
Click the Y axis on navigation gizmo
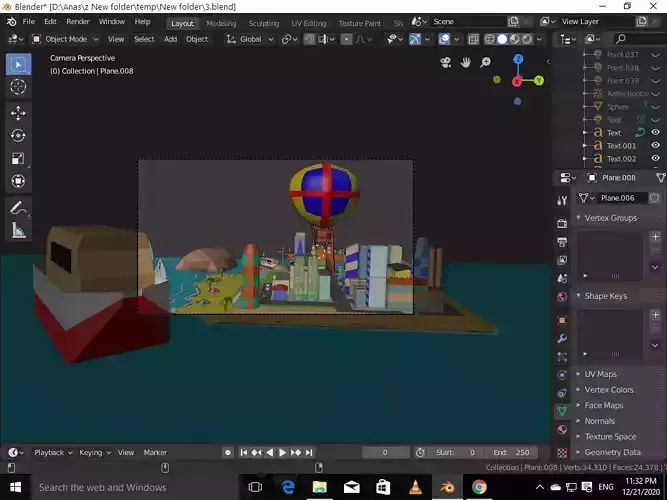pos(539,80)
